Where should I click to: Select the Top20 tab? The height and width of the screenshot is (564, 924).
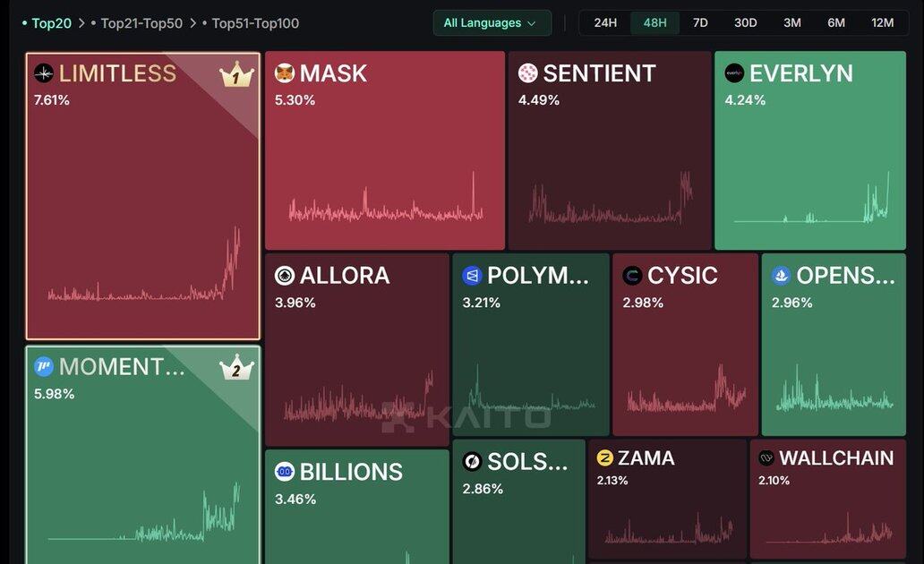click(x=51, y=23)
